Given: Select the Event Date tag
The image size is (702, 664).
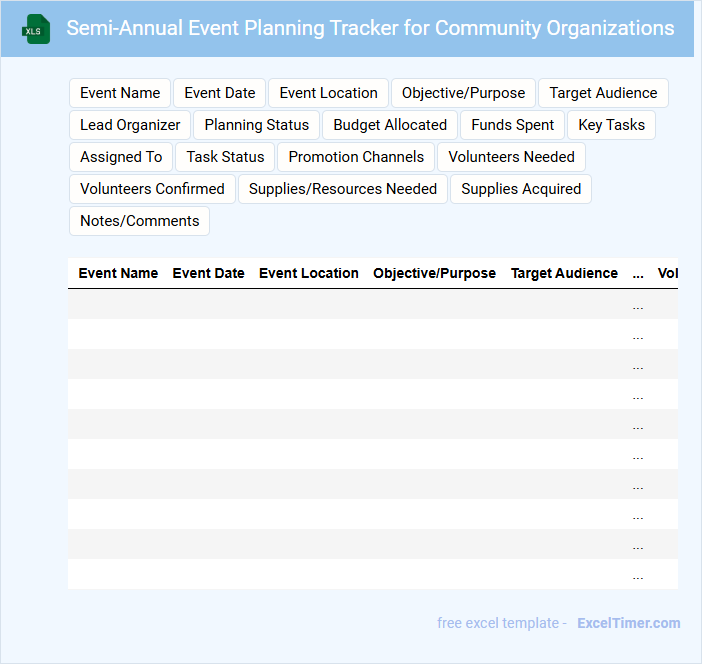Looking at the screenshot, I should (x=220, y=93).
